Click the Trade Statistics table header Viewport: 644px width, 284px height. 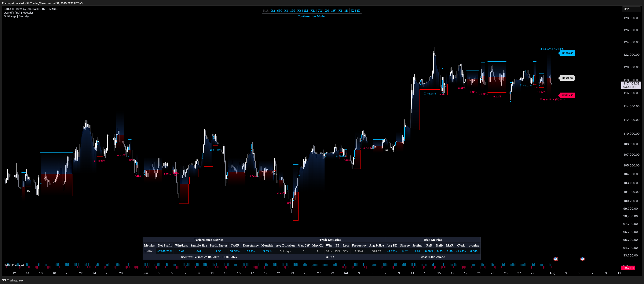click(x=330, y=240)
